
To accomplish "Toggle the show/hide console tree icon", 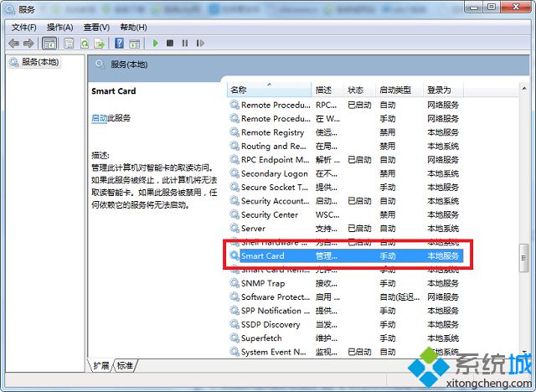I will [49, 44].
